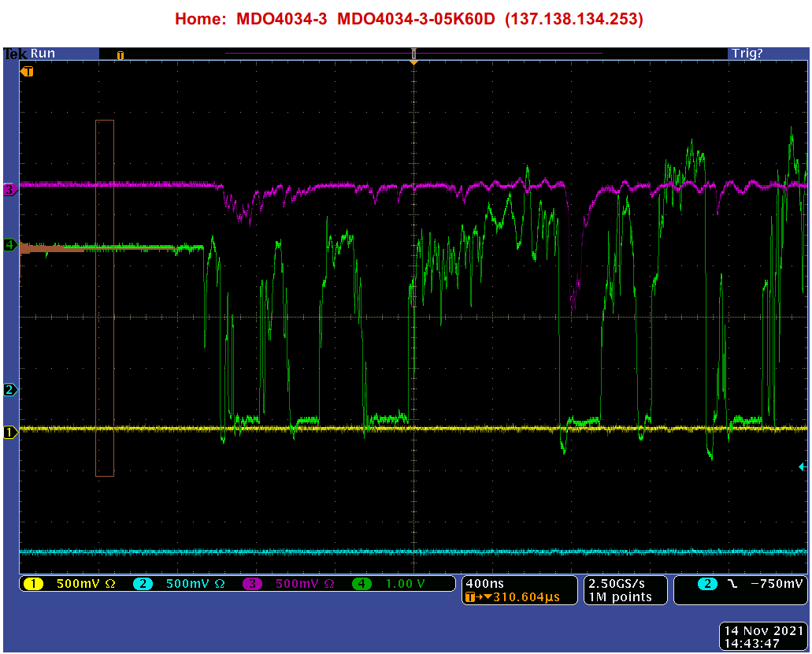Screen dimensions: 812x654
Task: Click the orange T arrow marker at top-left of the graticule
Action: (x=28, y=72)
